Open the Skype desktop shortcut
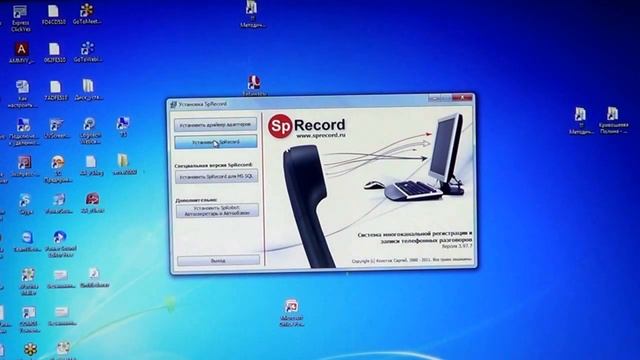 click(25, 204)
